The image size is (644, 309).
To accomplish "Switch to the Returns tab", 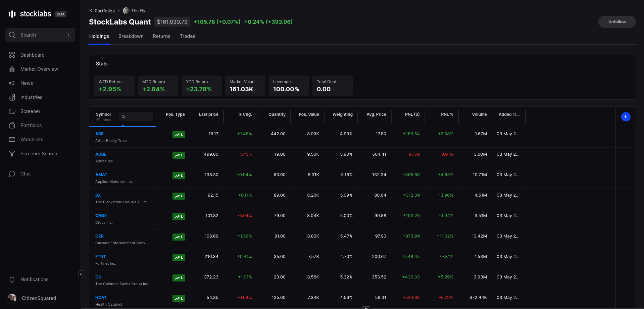I will tap(161, 36).
